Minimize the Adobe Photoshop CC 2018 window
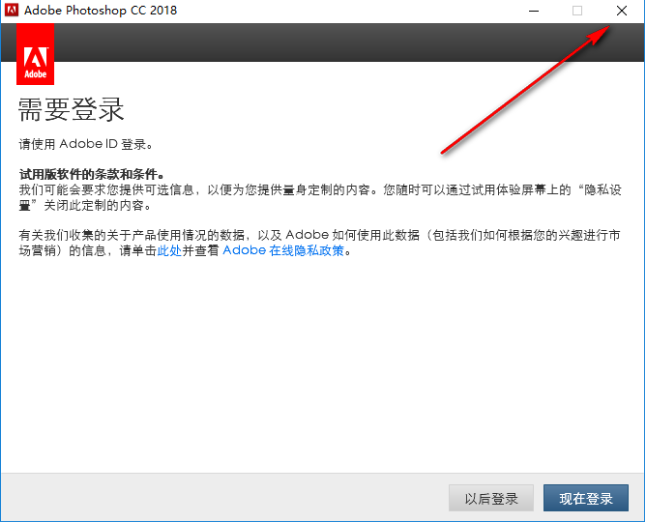The image size is (647, 523). [532, 11]
